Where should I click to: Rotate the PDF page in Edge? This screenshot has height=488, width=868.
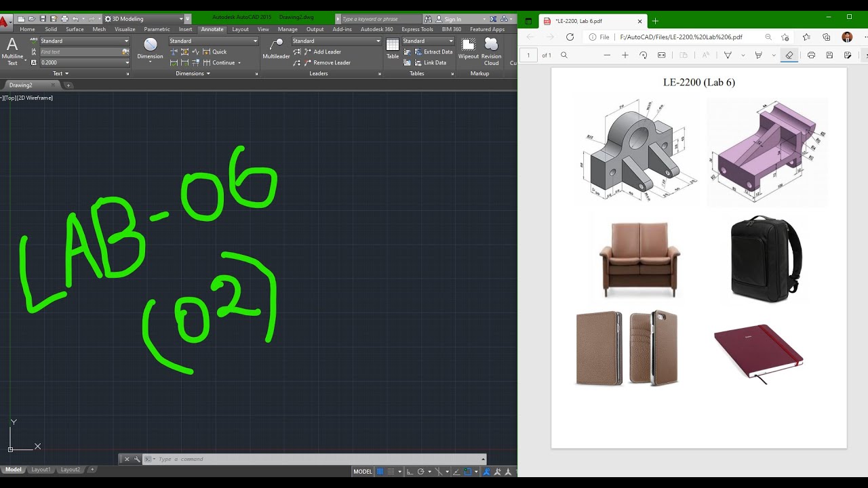pos(643,55)
